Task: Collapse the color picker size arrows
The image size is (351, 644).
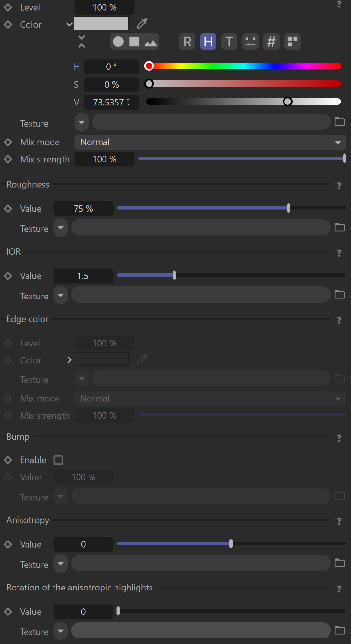Action: pyautogui.click(x=82, y=42)
